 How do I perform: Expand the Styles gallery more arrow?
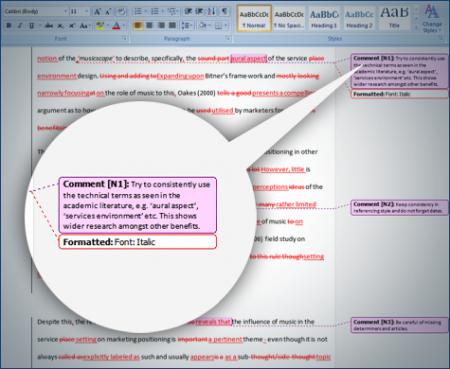tap(416, 27)
